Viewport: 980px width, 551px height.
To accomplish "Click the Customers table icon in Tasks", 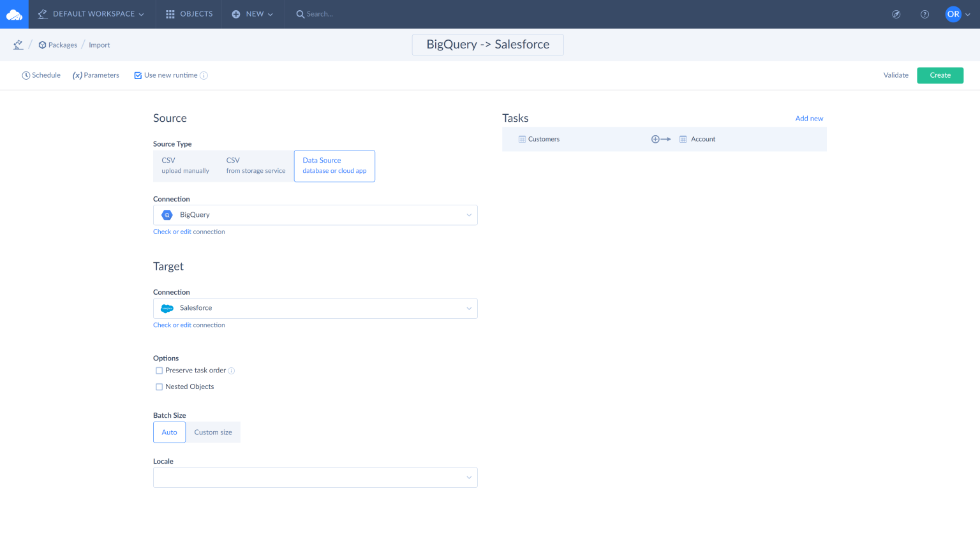I will 522,138.
